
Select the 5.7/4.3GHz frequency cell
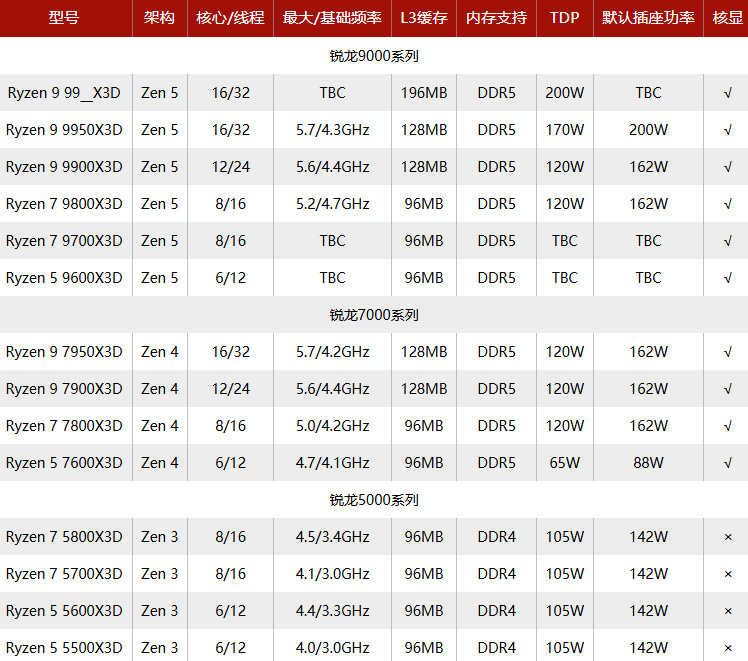click(332, 130)
